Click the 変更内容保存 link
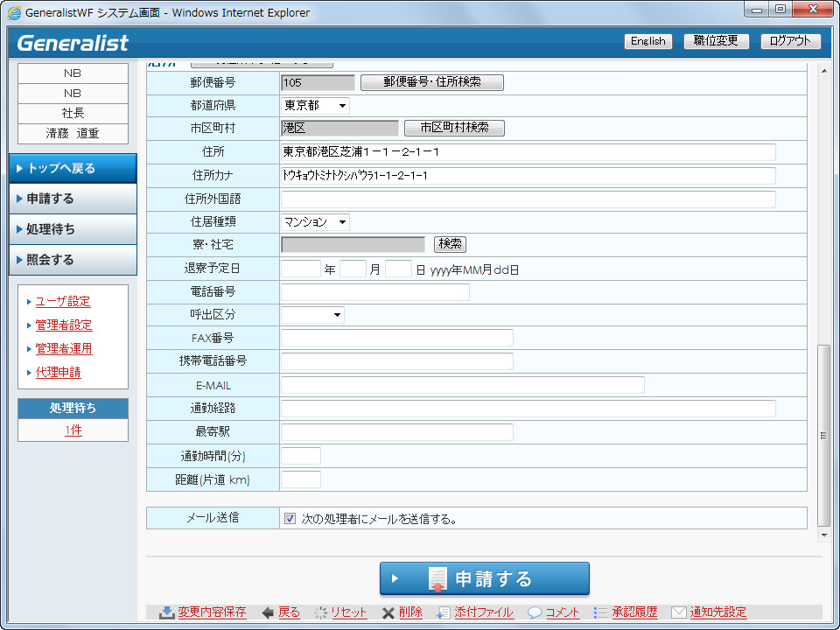840x630 pixels. (x=212, y=612)
